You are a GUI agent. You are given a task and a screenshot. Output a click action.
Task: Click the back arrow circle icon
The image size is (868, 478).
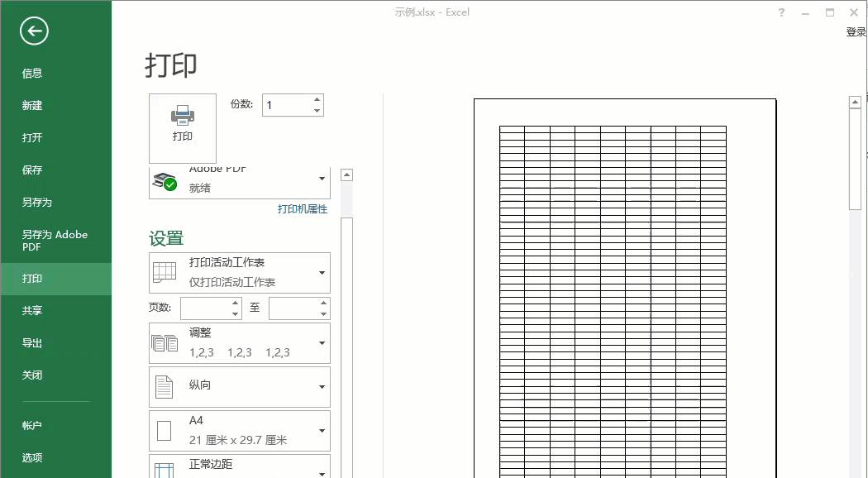coord(35,32)
